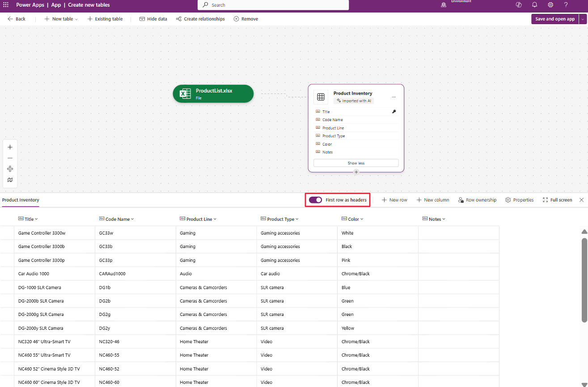
Task: Click Save and open app
Action: click(x=554, y=19)
